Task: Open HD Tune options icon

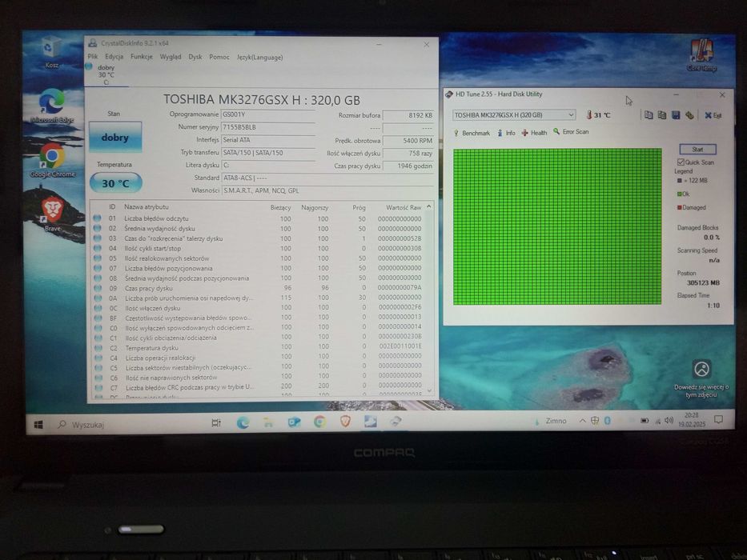Action: pyautogui.click(x=689, y=114)
